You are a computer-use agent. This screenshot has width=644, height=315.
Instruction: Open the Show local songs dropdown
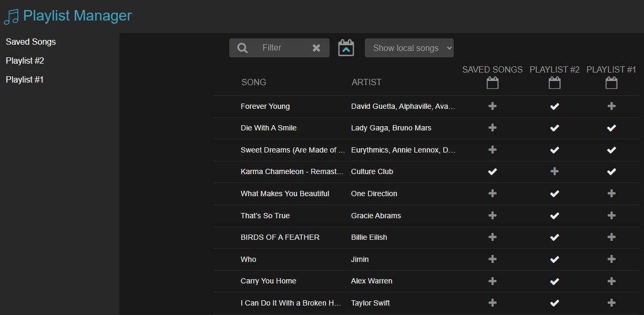tap(409, 47)
